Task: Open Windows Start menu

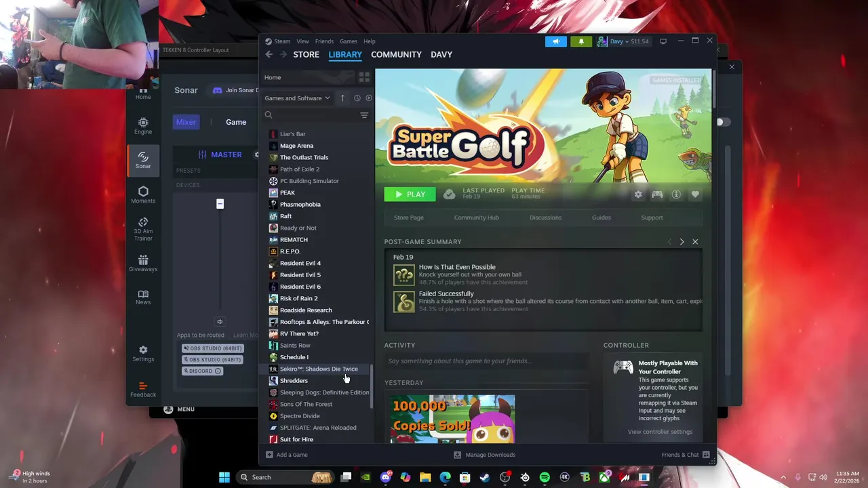Action: coord(224,477)
